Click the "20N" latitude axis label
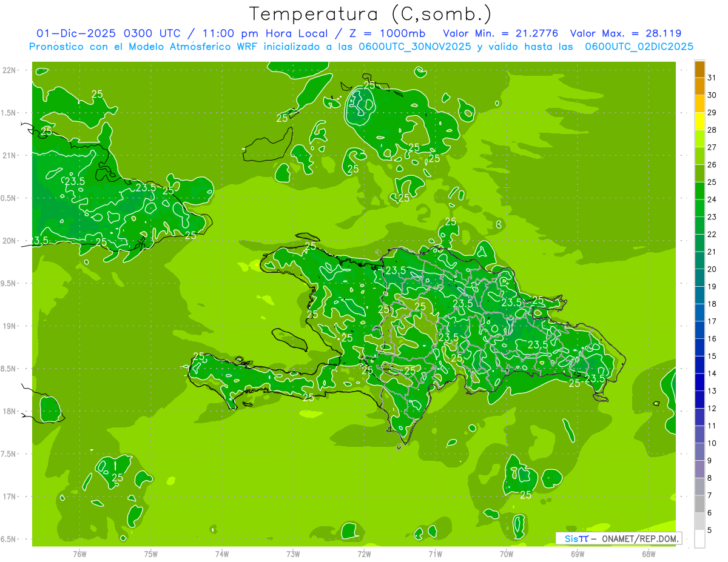The height and width of the screenshot is (562, 728). pos(10,241)
